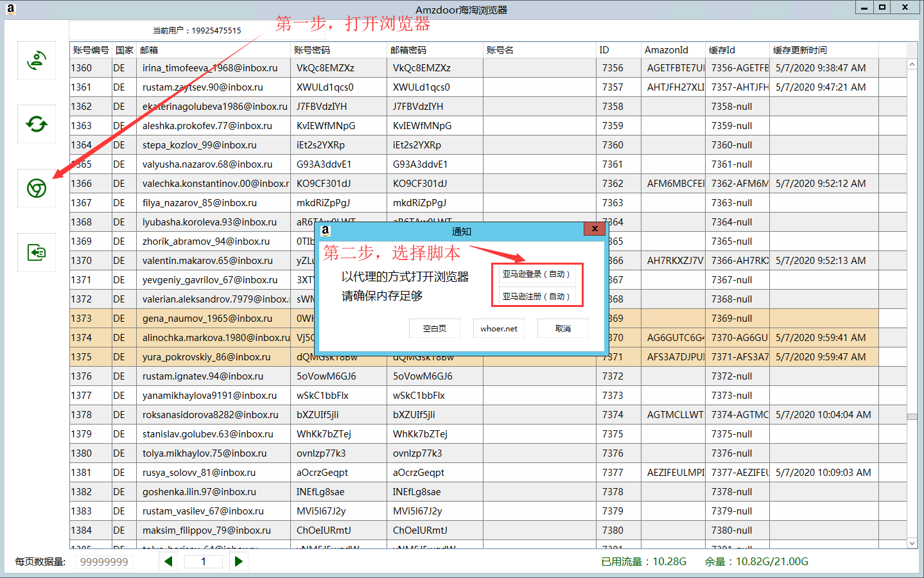
Task: Click the 空白页 button in dialog
Action: pyautogui.click(x=435, y=328)
